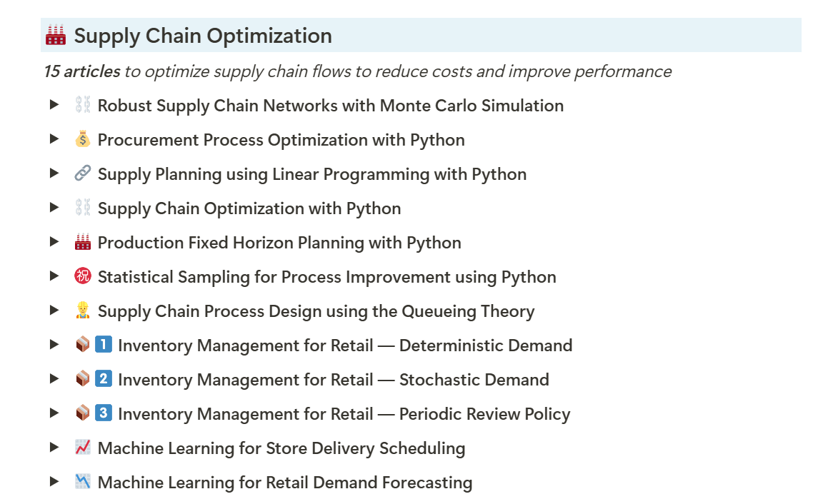Click the factory icon beside Production Fixed Horizon
This screenshot has height=504, width=813.
point(83,243)
